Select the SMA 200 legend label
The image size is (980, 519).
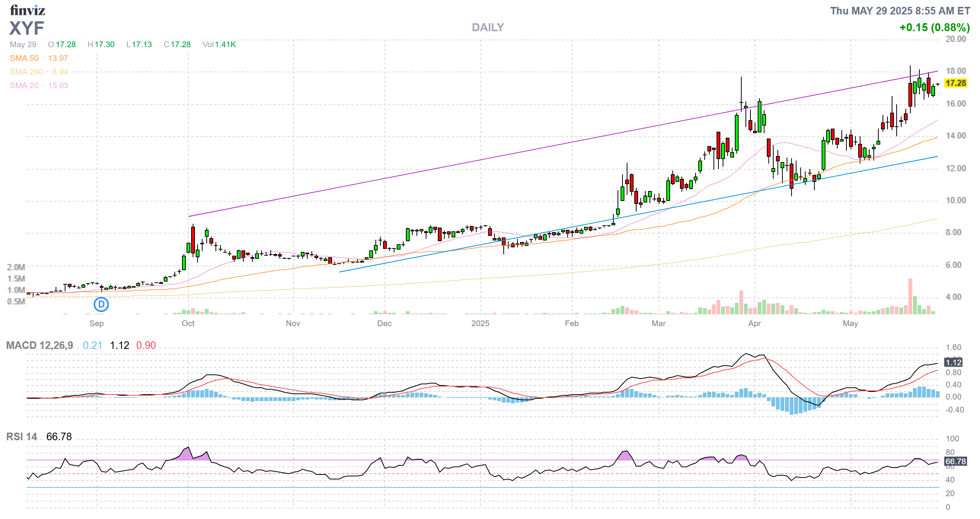click(26, 72)
